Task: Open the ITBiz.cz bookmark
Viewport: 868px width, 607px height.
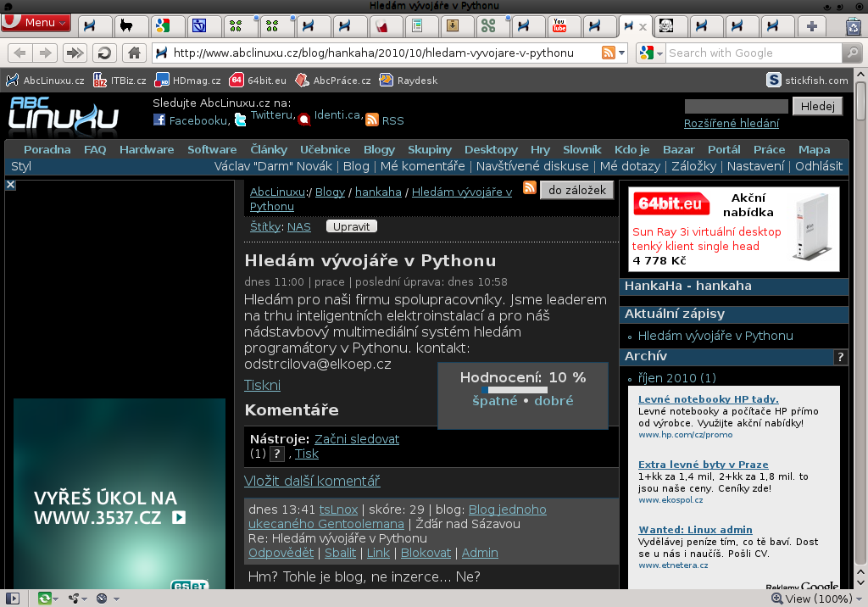Action: 120,81
